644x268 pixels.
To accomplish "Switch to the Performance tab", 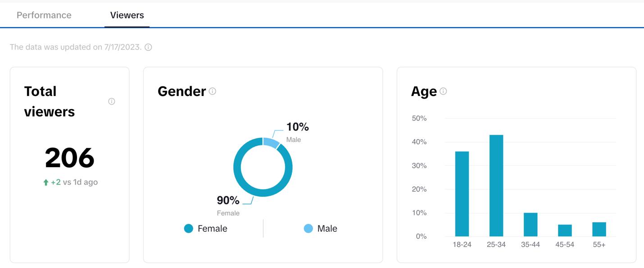I will pyautogui.click(x=44, y=15).
